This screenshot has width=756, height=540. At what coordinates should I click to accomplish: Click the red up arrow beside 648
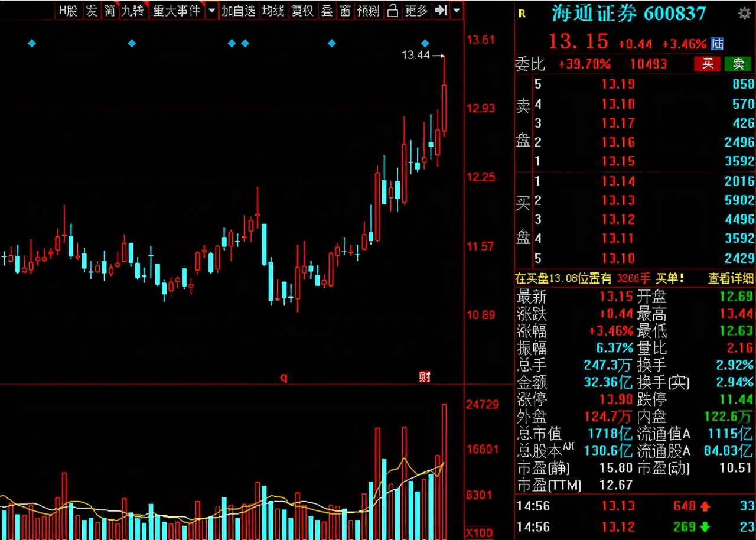point(705,506)
